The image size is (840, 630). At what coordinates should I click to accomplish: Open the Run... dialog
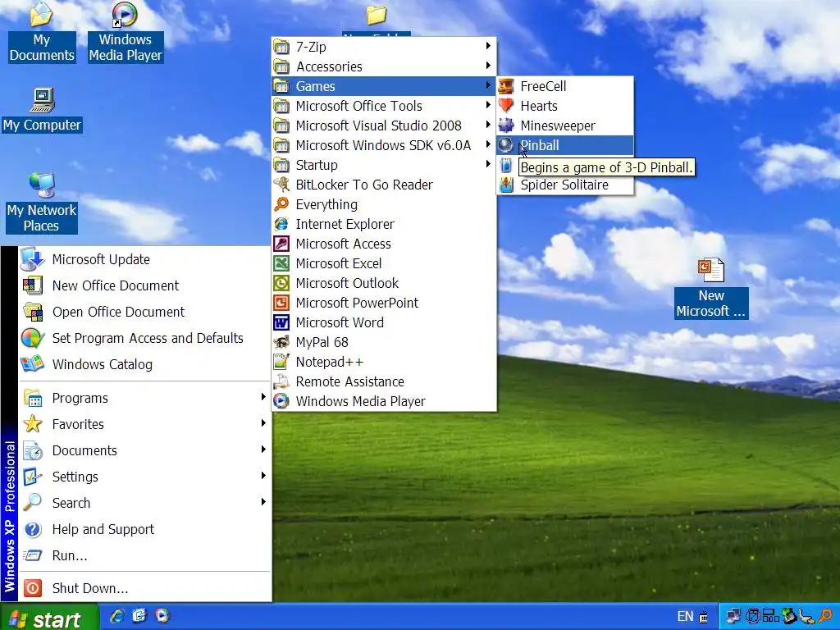[x=144, y=555]
